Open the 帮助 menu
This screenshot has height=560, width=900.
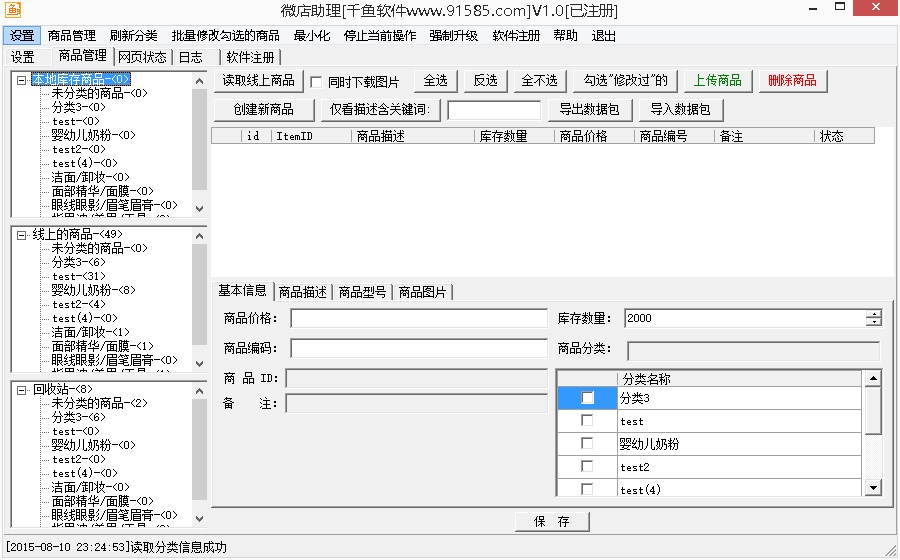click(x=565, y=36)
